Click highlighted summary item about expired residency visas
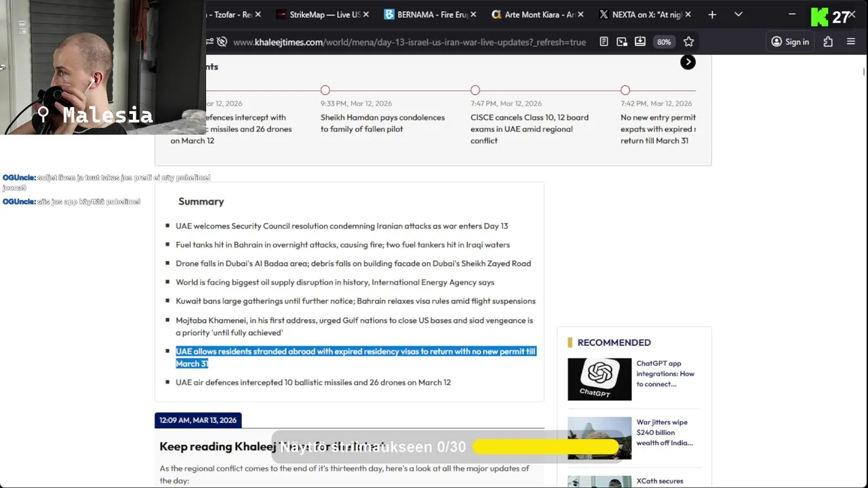The width and height of the screenshot is (868, 488). (355, 357)
